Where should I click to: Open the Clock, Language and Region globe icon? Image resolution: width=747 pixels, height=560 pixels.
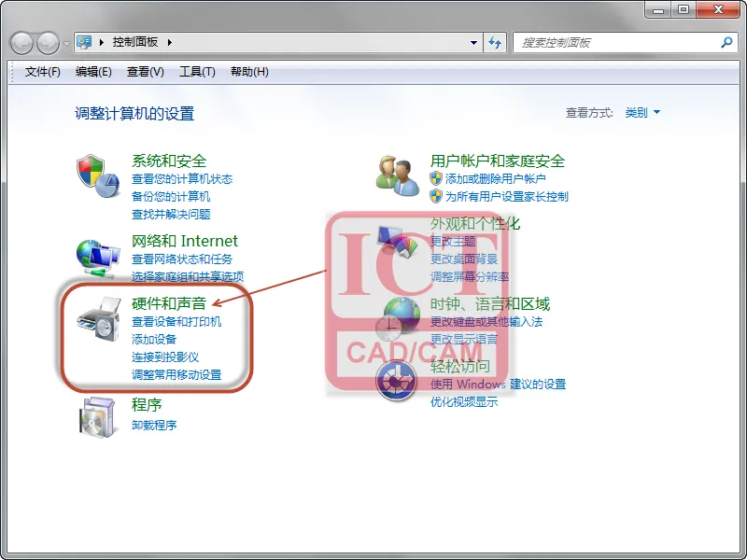click(398, 318)
